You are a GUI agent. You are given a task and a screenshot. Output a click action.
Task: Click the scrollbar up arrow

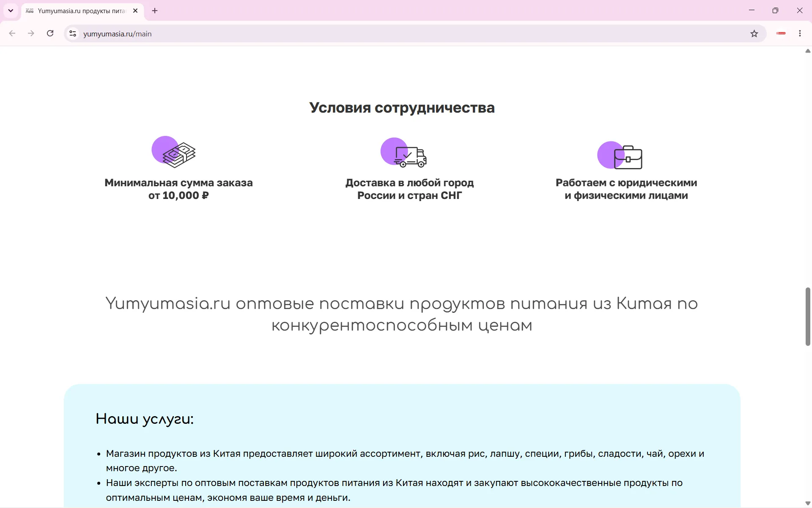pos(808,51)
